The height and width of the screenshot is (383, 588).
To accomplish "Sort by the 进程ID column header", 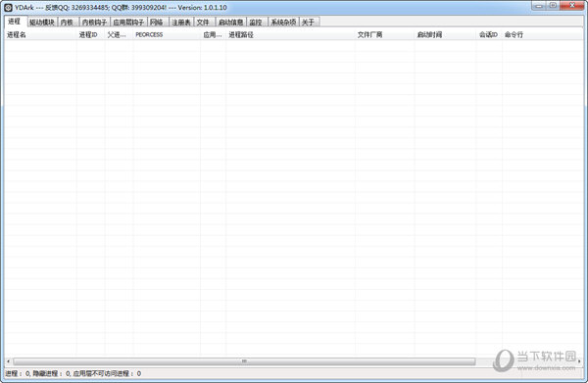I will 91,34.
